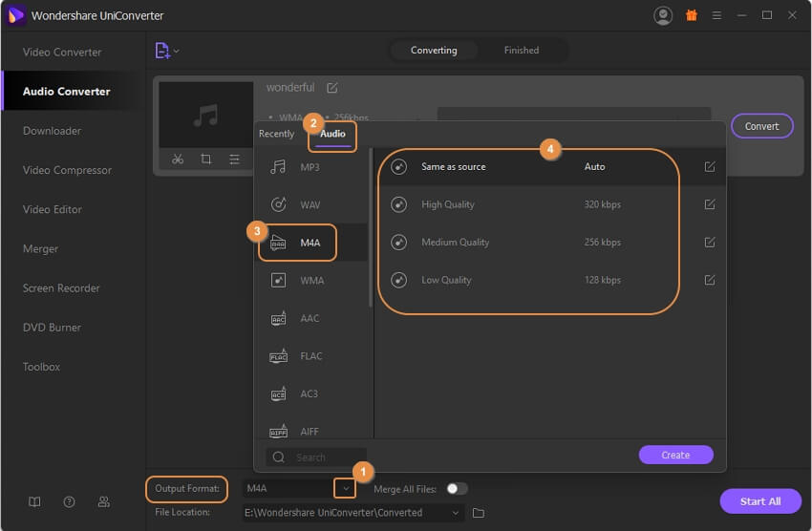Click the Create button
The width and height of the screenshot is (812, 531).
click(675, 455)
